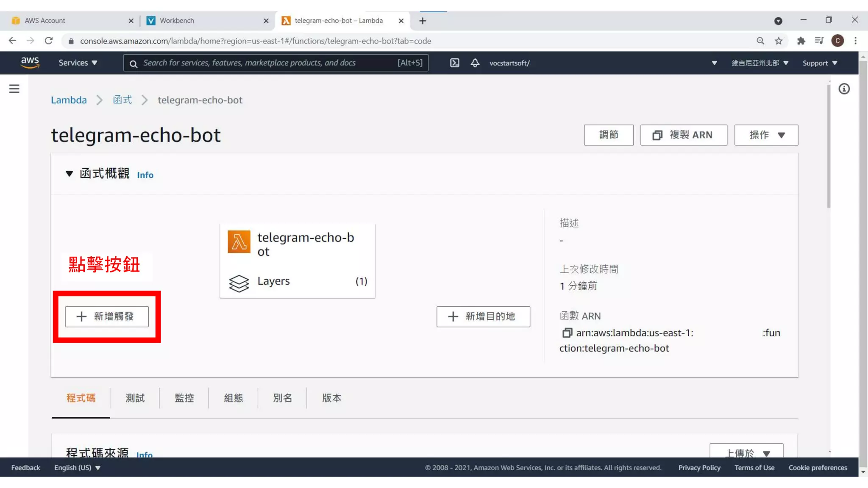Switch to the 測試 test tab

click(135, 398)
